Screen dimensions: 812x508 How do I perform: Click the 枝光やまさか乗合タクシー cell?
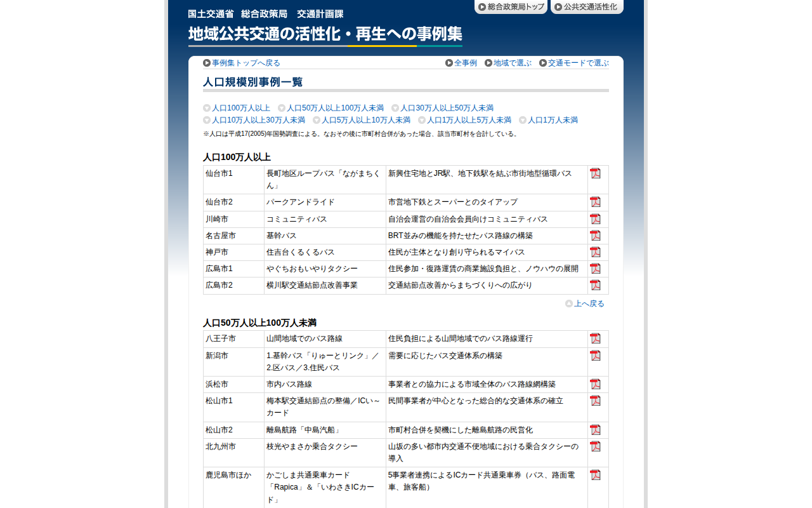(325, 453)
